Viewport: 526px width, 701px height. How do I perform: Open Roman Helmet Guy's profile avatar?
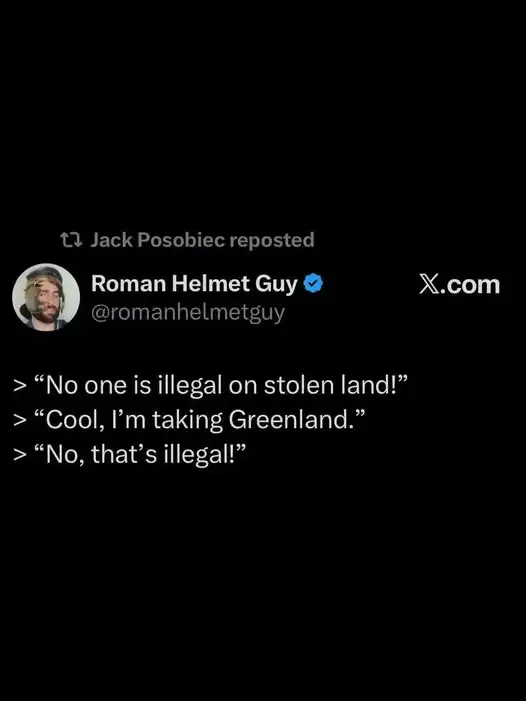[46, 297]
